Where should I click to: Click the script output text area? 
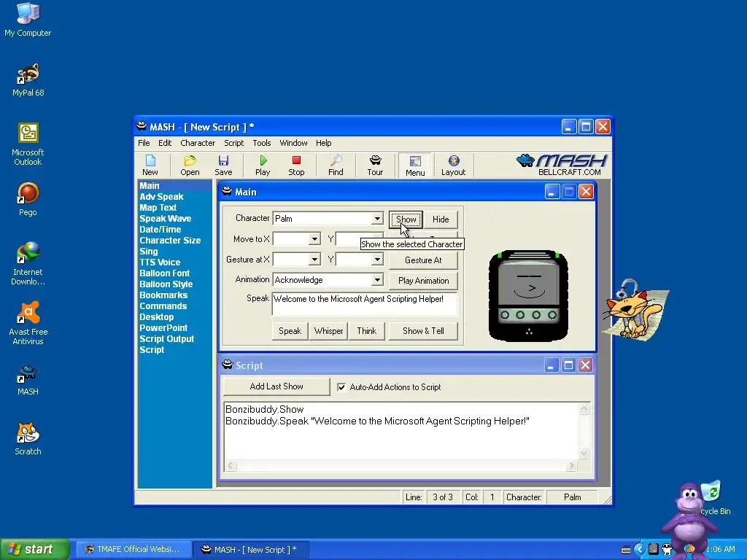[x=401, y=431]
